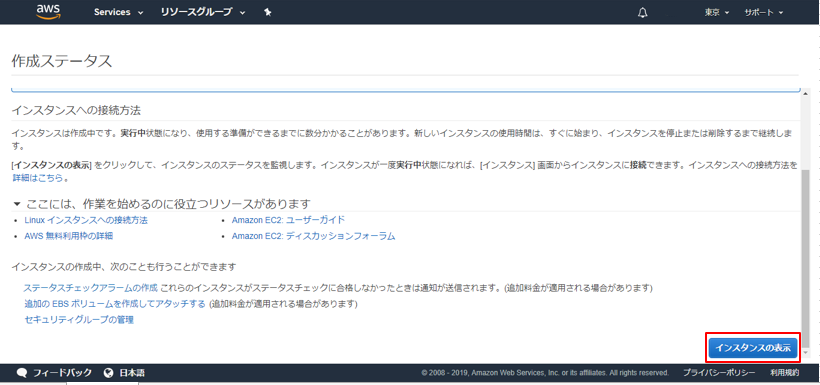This screenshot has width=820, height=385.
Task: Open the 詳細はこちら link
Action: 38,178
